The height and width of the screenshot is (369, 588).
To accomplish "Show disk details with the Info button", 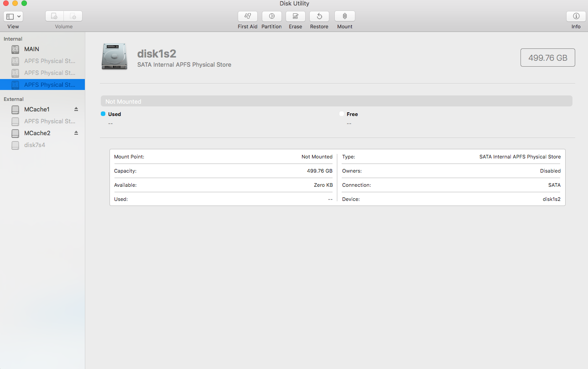I will click(576, 16).
